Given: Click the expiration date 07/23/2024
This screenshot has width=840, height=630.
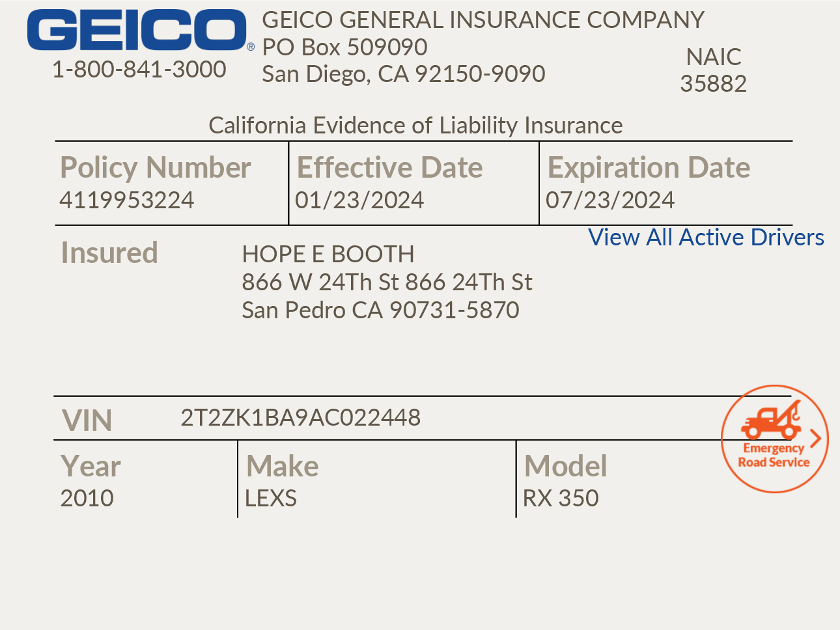Looking at the screenshot, I should (609, 200).
